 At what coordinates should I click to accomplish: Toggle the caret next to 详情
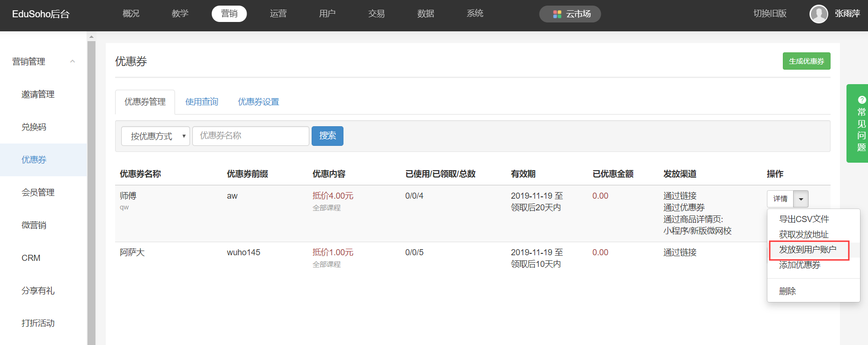[x=801, y=199]
